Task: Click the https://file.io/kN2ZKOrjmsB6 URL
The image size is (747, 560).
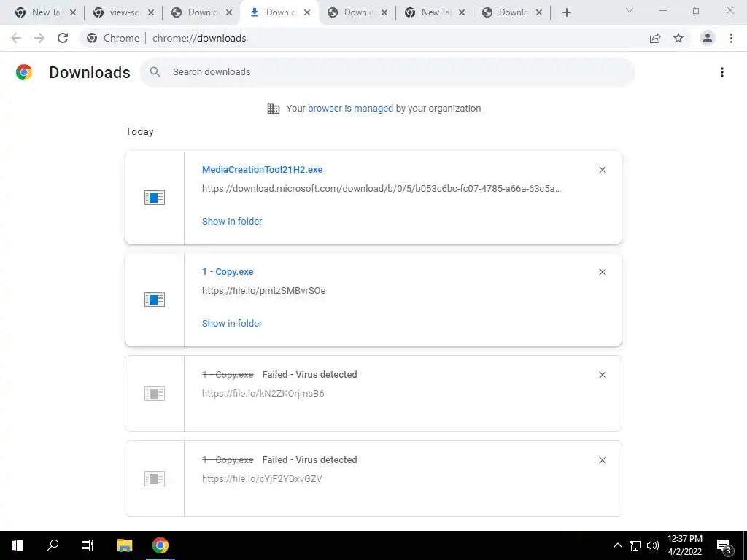Action: (263, 393)
